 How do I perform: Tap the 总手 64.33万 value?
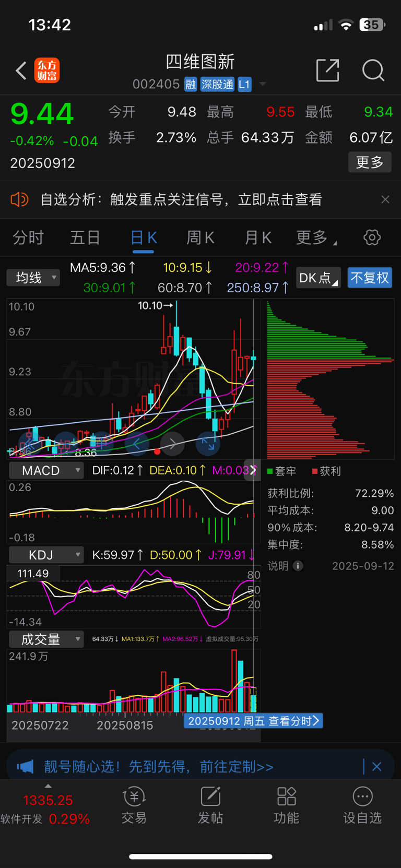(267, 138)
